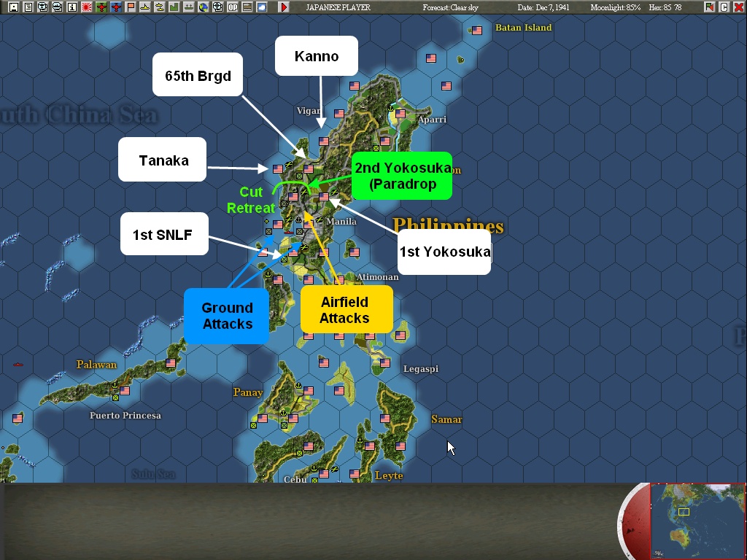Image resolution: width=747 pixels, height=560 pixels.
Task: Click the red arrow end turn button
Action: (284, 7)
